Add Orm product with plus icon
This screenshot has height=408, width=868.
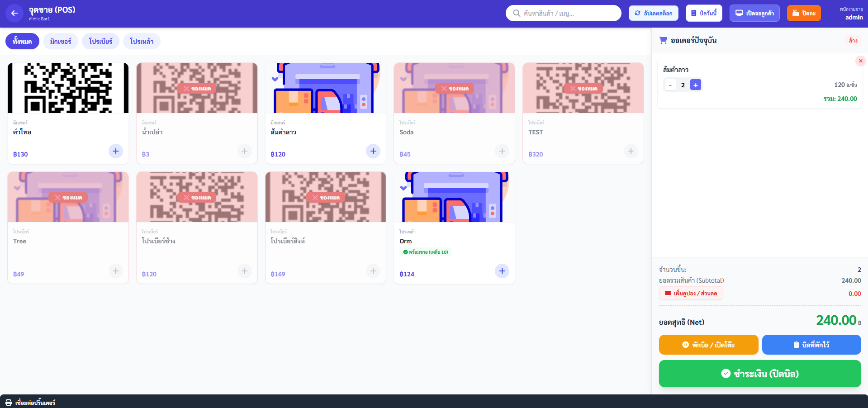point(502,271)
